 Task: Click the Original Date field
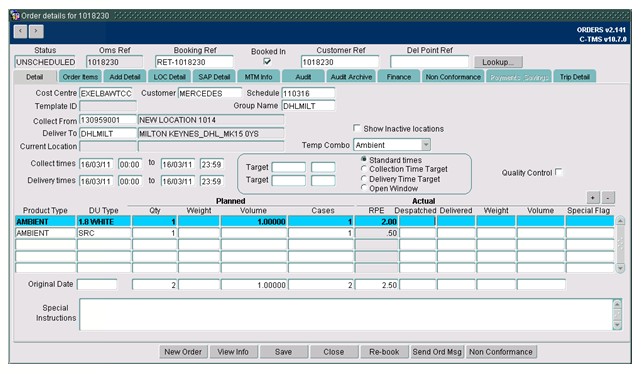point(97,284)
